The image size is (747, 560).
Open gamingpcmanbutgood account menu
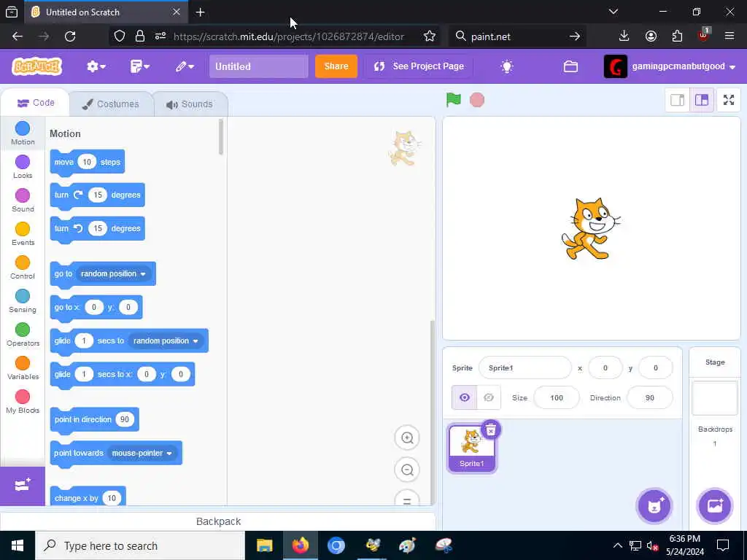670,66
